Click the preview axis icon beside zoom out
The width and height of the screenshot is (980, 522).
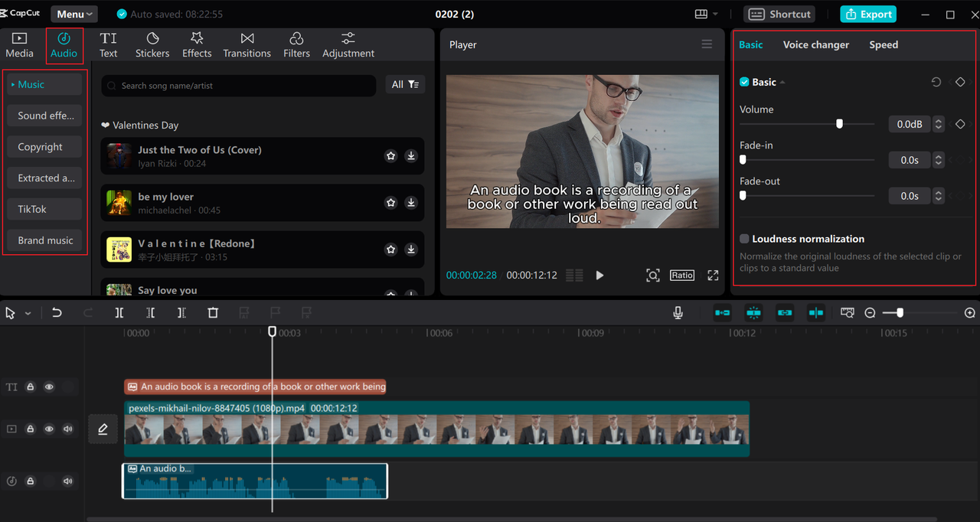(x=847, y=313)
